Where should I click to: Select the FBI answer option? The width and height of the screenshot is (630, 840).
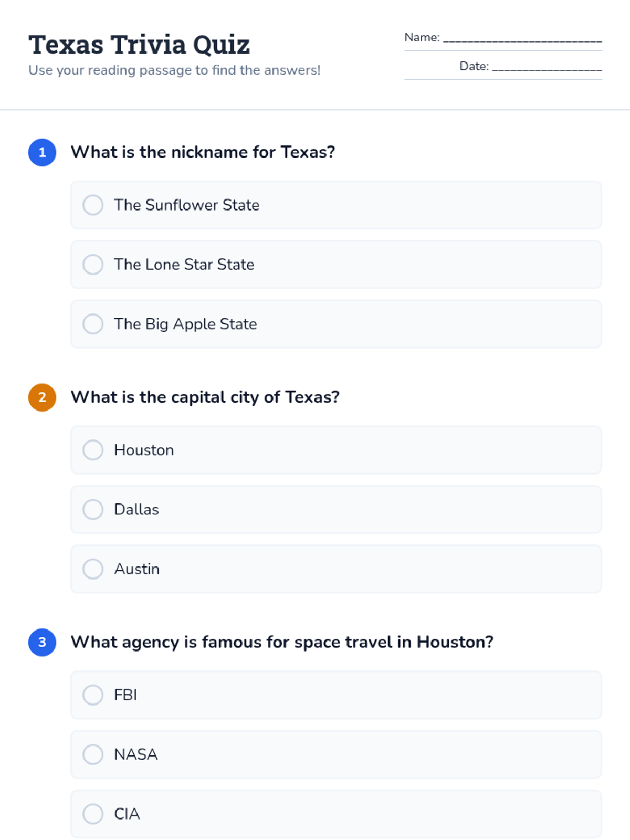(x=93, y=695)
